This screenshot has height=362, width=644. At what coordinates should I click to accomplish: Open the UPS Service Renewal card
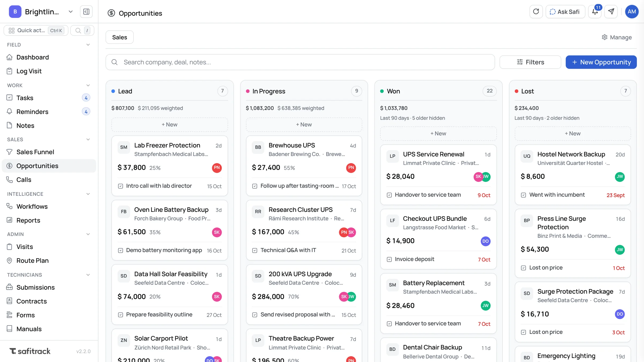point(438,175)
